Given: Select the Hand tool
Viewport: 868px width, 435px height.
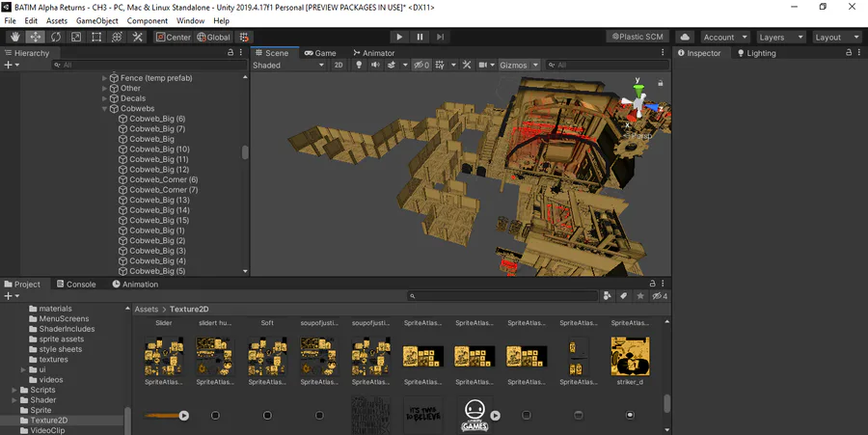Looking at the screenshot, I should coord(14,37).
